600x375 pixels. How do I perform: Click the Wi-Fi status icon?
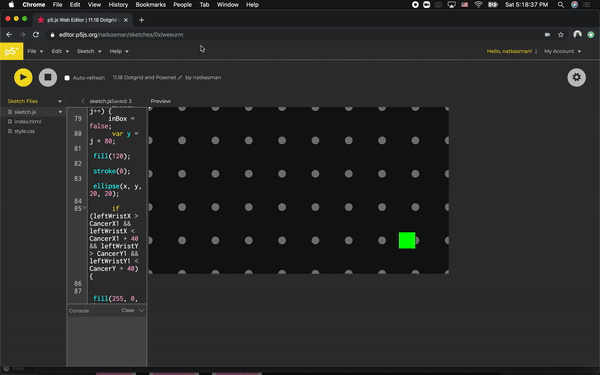[478, 5]
